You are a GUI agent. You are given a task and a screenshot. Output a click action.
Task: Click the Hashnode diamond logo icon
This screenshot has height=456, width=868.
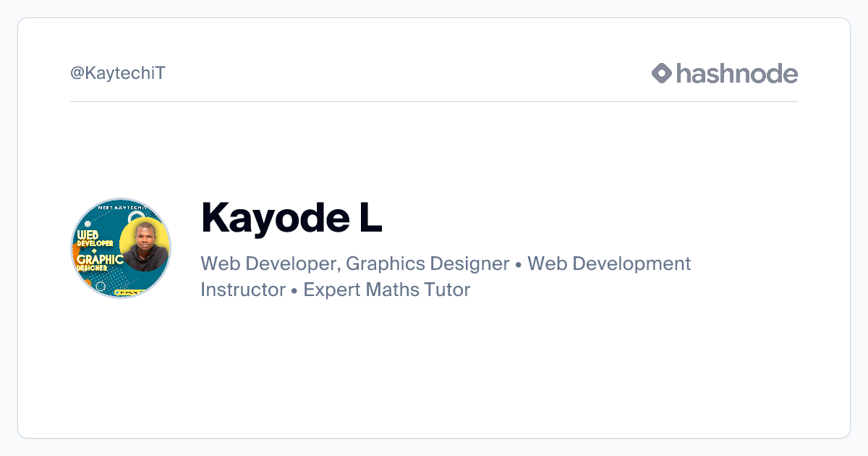[x=662, y=73]
